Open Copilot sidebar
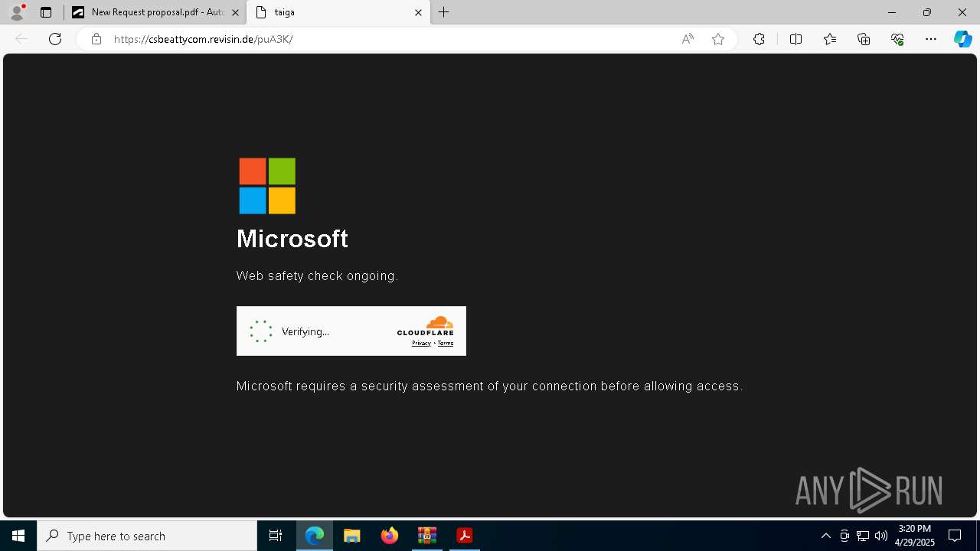The image size is (980, 551). [x=963, y=39]
